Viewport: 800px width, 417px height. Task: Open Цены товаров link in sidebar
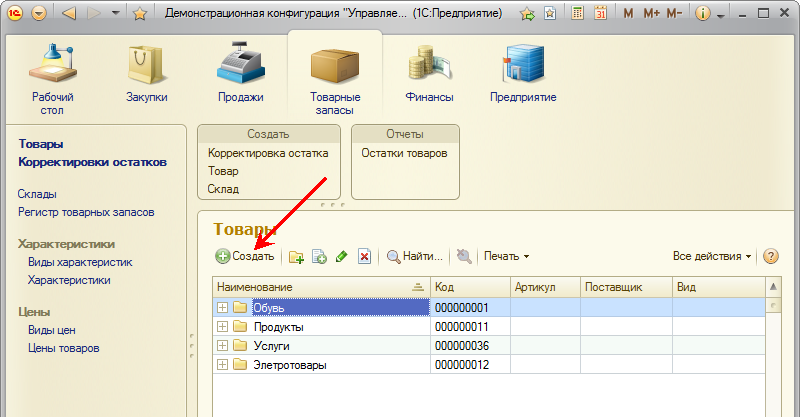coord(64,348)
